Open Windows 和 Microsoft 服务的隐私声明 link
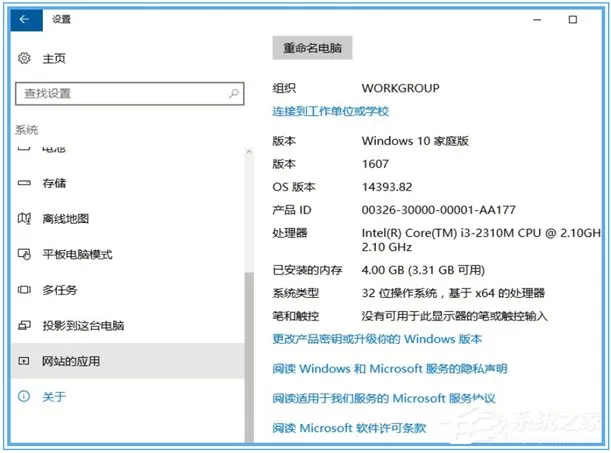The image size is (611, 453). pos(390,368)
